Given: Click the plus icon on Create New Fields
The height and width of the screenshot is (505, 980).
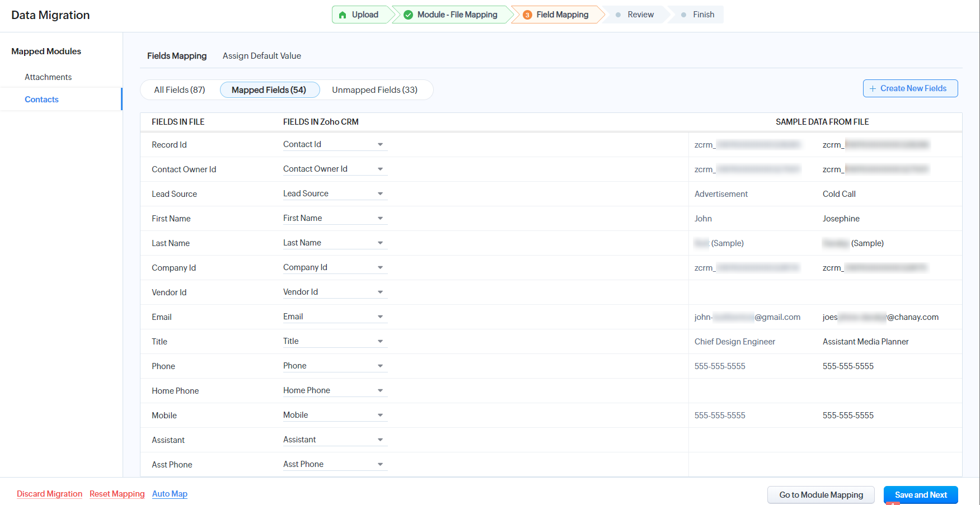Looking at the screenshot, I should pyautogui.click(x=873, y=89).
